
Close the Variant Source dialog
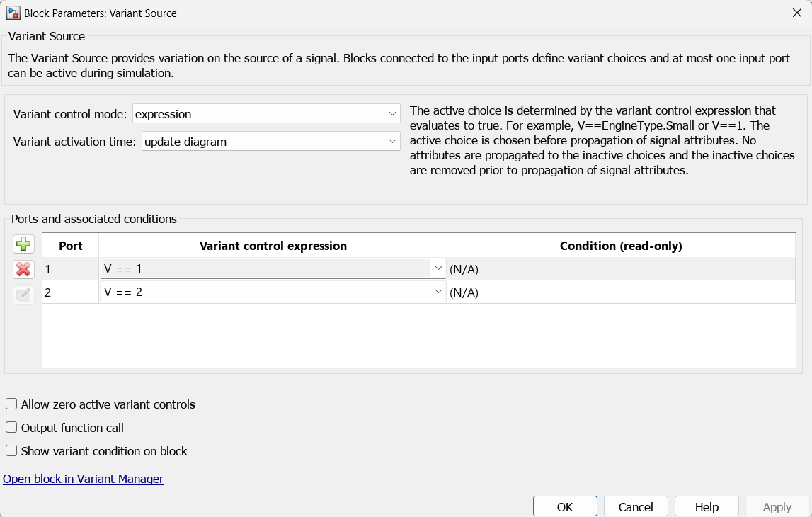pyautogui.click(x=798, y=12)
